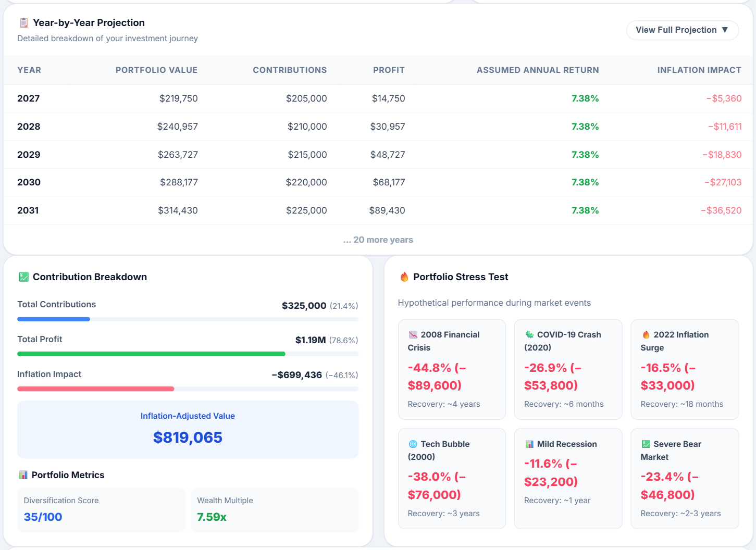Click the 'Recovery: ~18 months' text
Viewport: 756px width, 550px height.
pyautogui.click(x=682, y=404)
